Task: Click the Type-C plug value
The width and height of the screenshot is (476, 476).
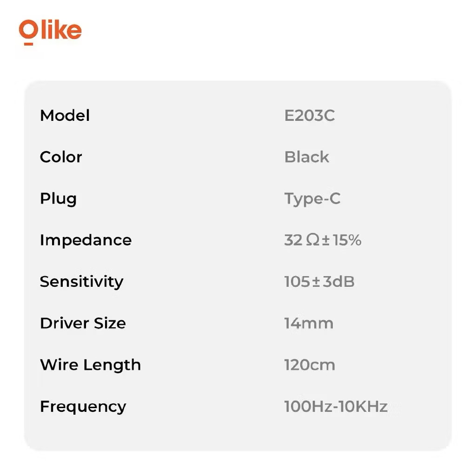Action: coord(312,199)
